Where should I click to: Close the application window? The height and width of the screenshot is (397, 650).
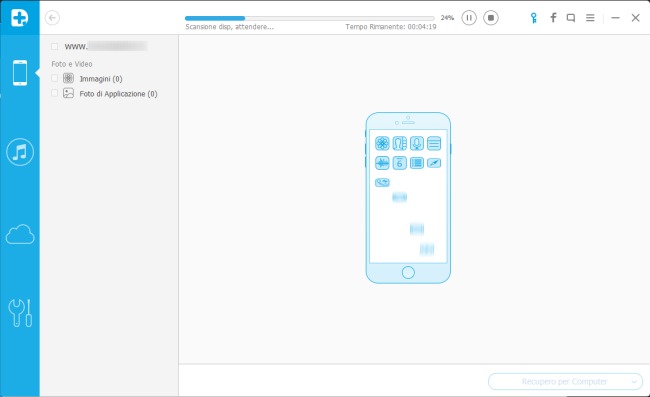tap(635, 18)
